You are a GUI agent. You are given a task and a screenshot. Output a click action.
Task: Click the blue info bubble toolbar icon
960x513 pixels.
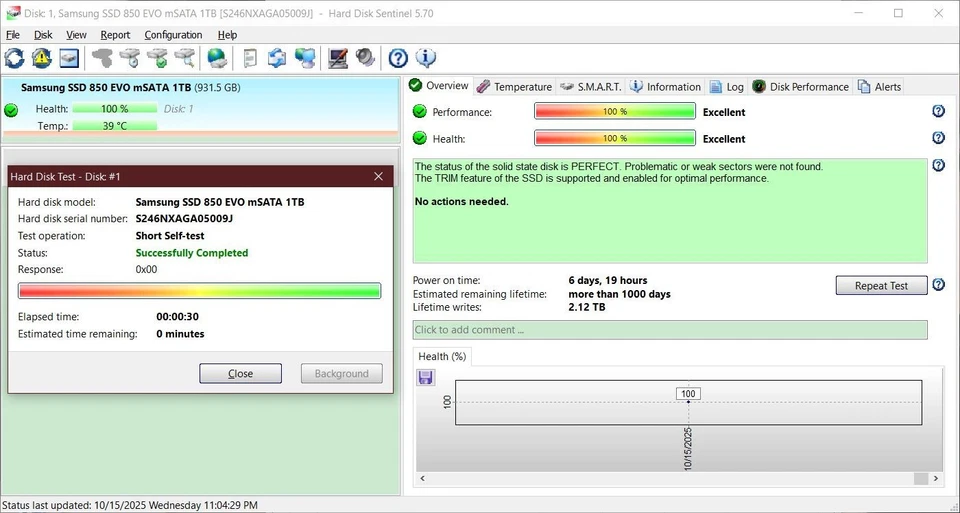(x=426, y=58)
